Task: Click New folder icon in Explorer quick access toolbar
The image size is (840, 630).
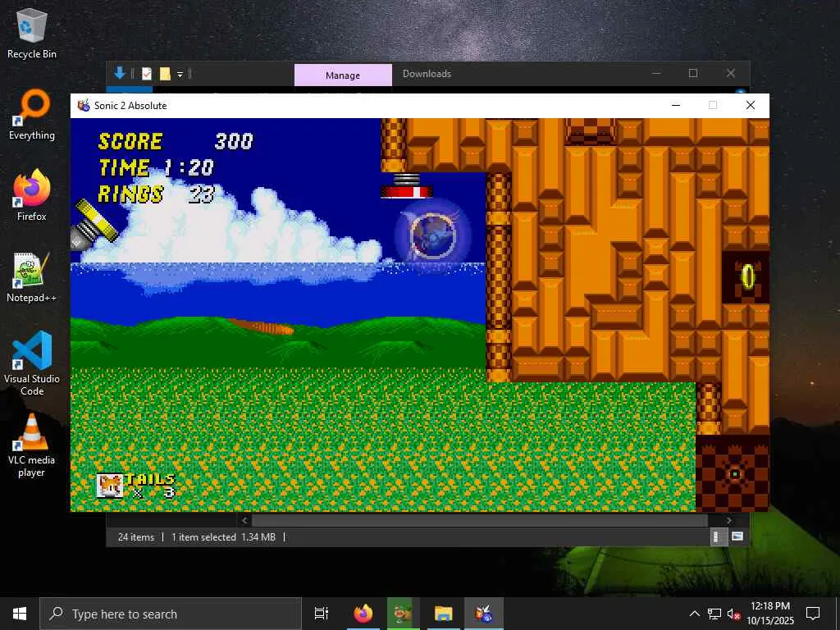Action: 165,74
